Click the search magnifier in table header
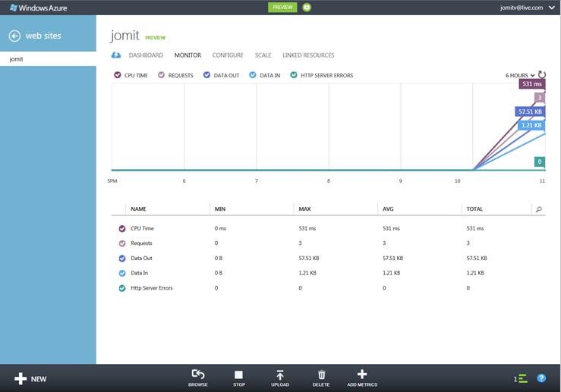The height and width of the screenshot is (392, 561). [539, 209]
